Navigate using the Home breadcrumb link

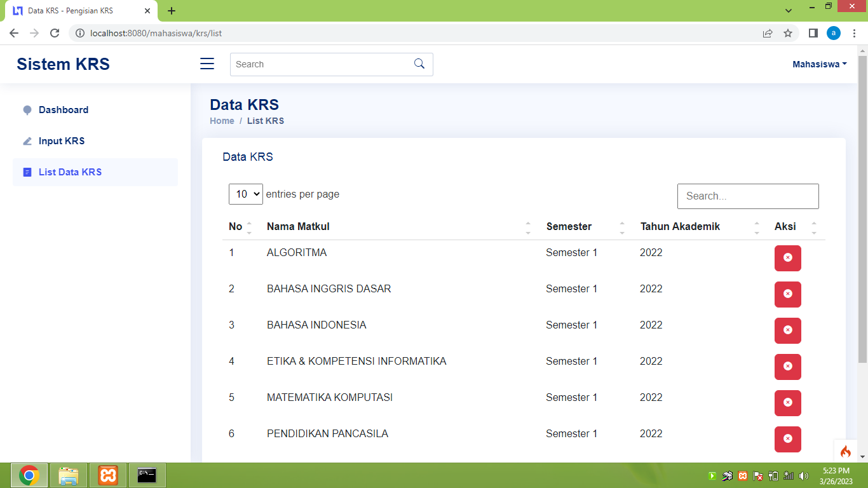(222, 121)
